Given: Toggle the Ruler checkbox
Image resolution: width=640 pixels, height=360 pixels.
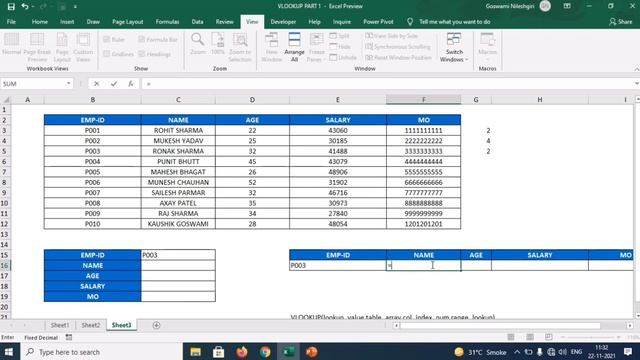Looking at the screenshot, I should pyautogui.click(x=114, y=40).
